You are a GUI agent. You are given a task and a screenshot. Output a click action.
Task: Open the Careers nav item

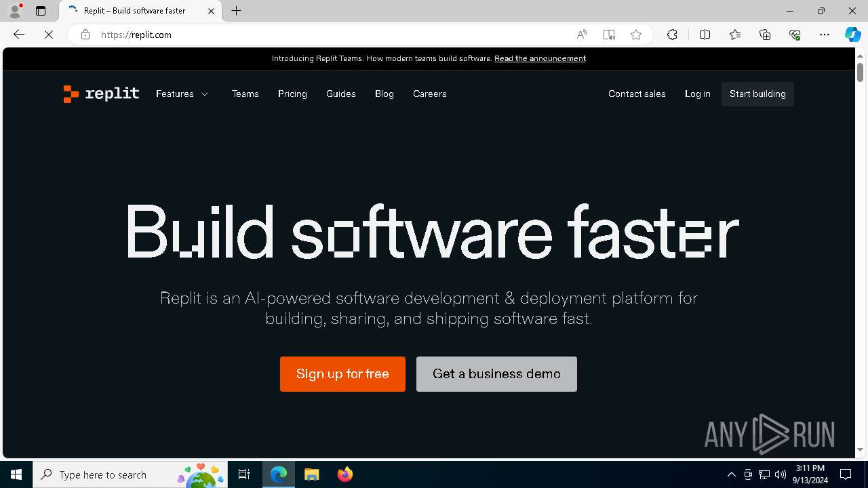[x=430, y=94]
